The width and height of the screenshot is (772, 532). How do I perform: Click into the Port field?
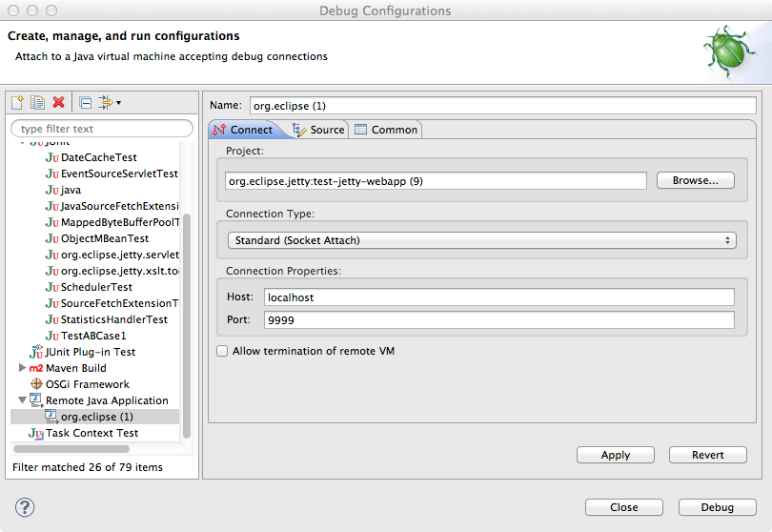[499, 320]
